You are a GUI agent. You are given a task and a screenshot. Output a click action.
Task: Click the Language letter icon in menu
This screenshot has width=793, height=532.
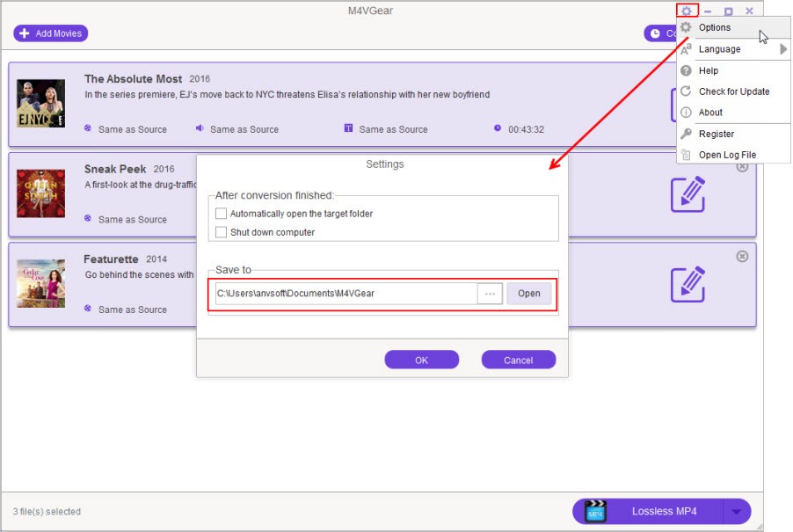(x=686, y=49)
